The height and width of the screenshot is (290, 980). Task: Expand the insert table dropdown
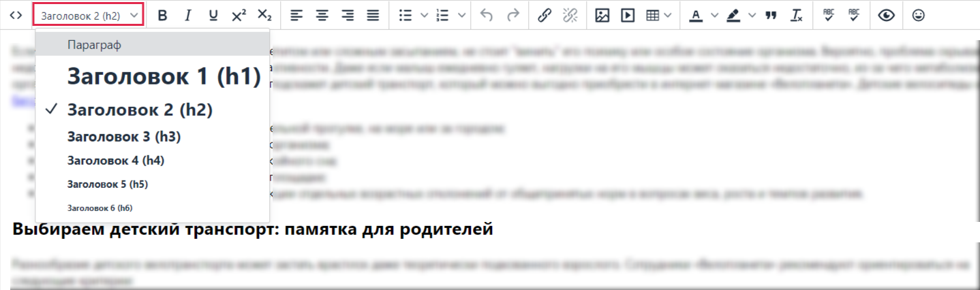(667, 15)
